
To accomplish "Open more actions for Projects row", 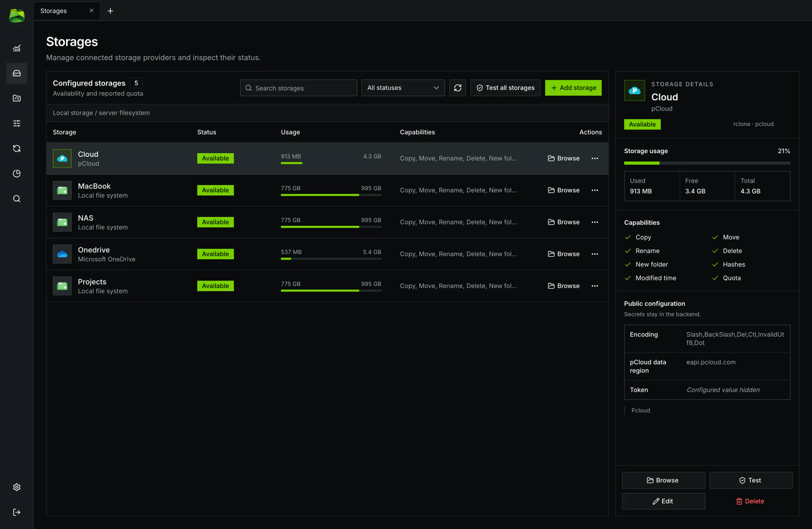I will (595, 286).
